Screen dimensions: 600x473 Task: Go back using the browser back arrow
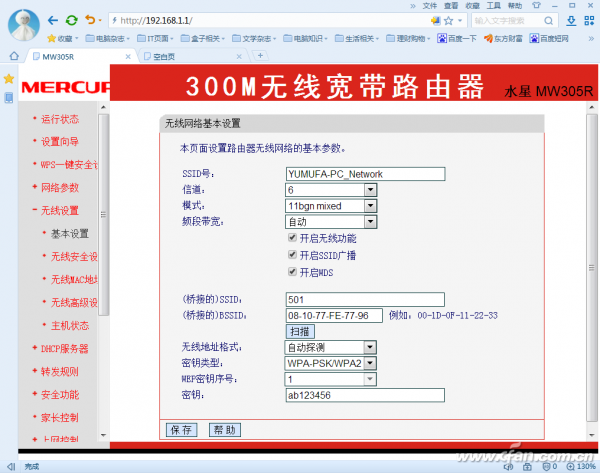click(x=53, y=20)
